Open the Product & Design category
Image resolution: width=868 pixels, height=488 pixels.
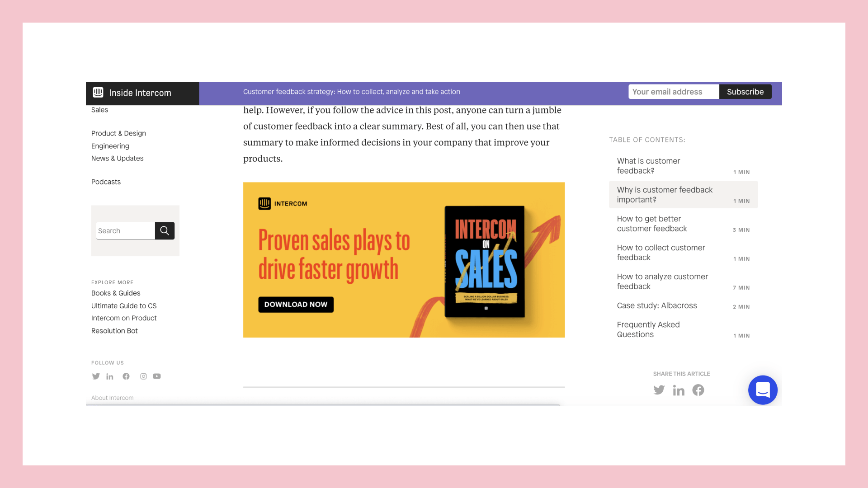[118, 133]
